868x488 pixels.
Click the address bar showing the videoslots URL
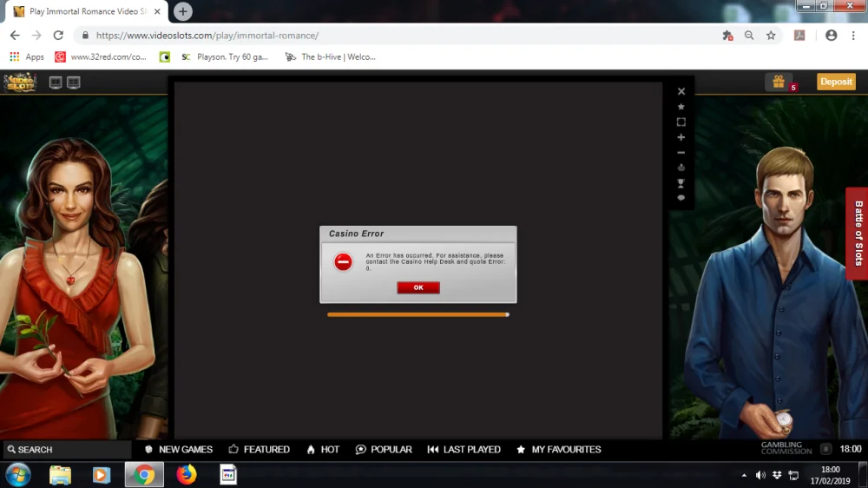tap(398, 36)
